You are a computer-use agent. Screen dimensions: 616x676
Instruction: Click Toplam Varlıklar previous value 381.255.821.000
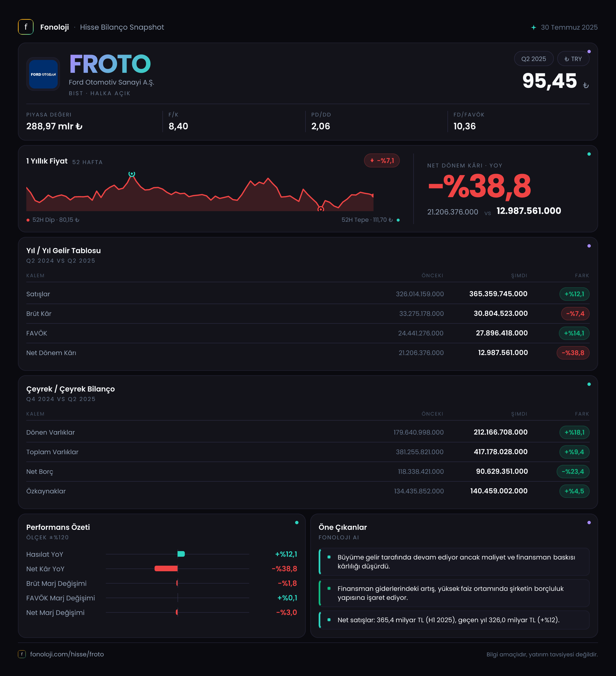click(x=419, y=452)
